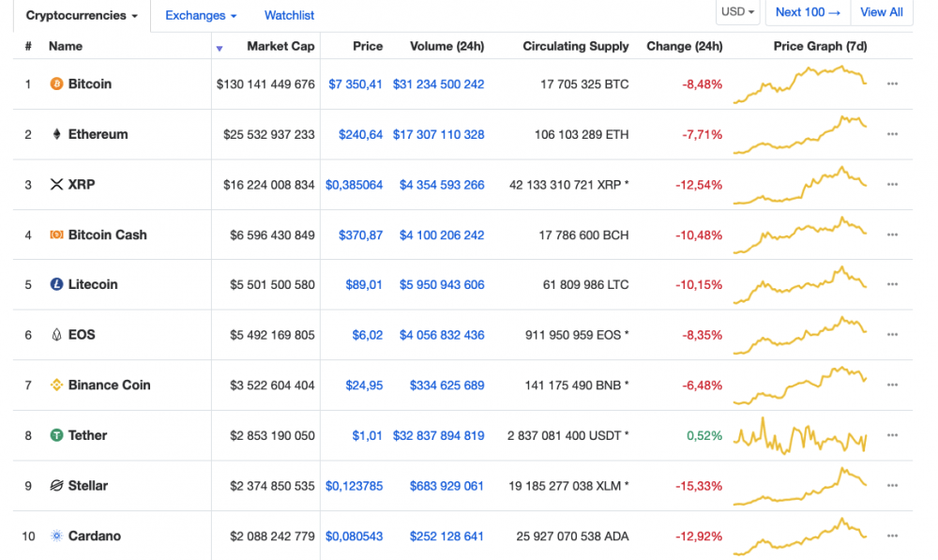Open Bitcoin 7-day price graph
938x560 pixels.
pyautogui.click(x=800, y=84)
